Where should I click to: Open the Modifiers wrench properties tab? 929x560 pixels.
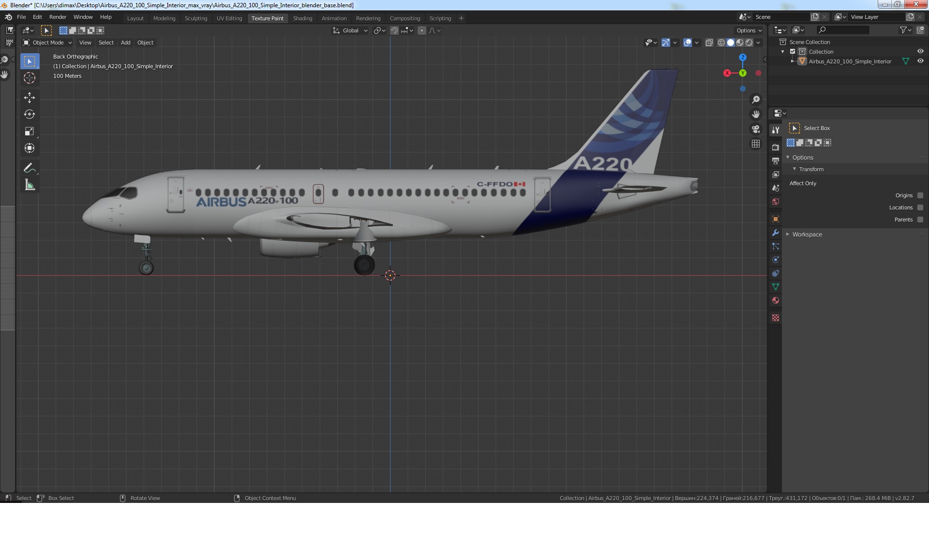click(x=776, y=233)
